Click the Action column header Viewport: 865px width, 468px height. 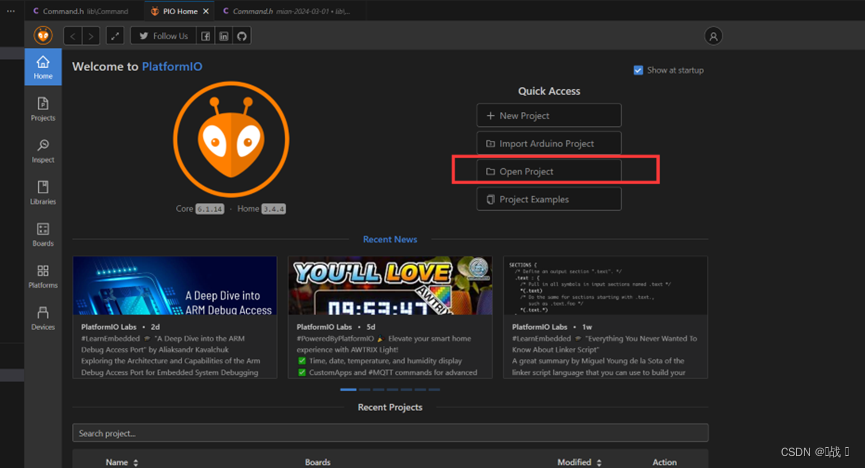[x=664, y=462]
